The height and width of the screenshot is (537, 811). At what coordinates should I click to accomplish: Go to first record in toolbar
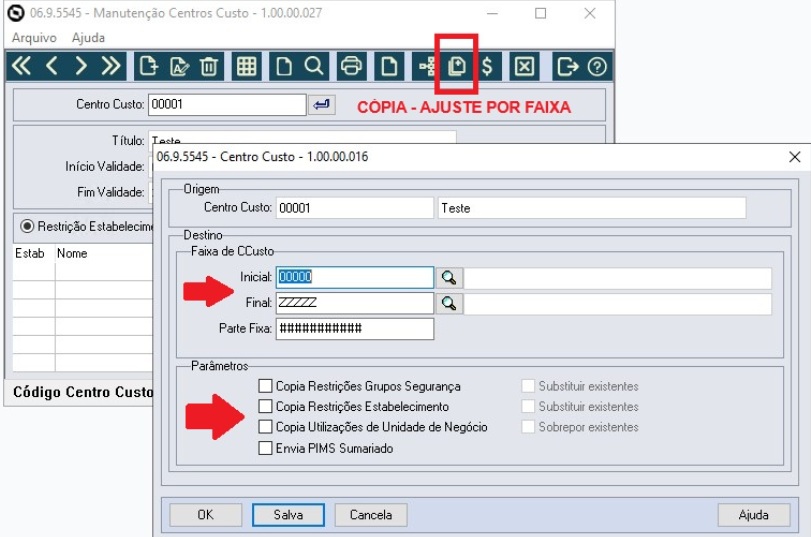click(x=22, y=67)
